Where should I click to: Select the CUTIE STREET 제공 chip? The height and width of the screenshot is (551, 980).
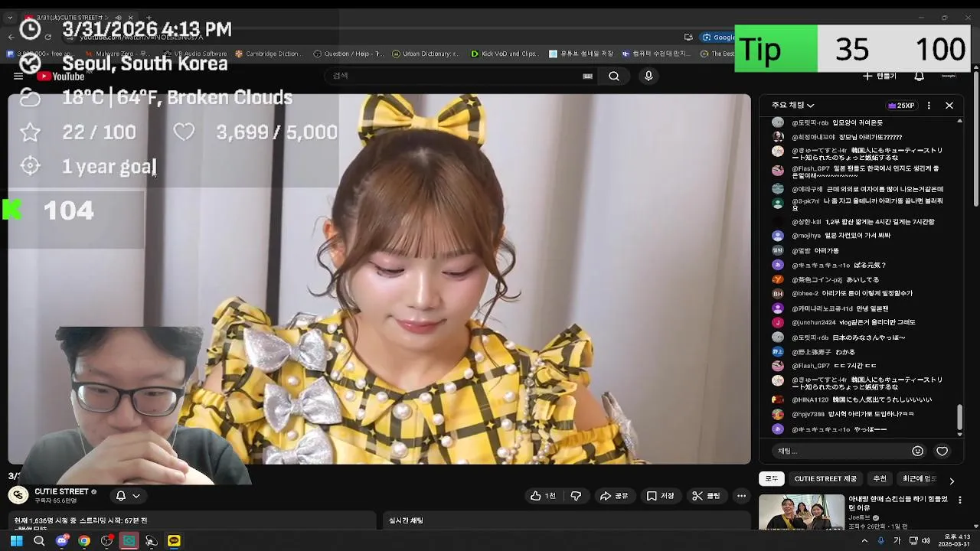tap(825, 479)
